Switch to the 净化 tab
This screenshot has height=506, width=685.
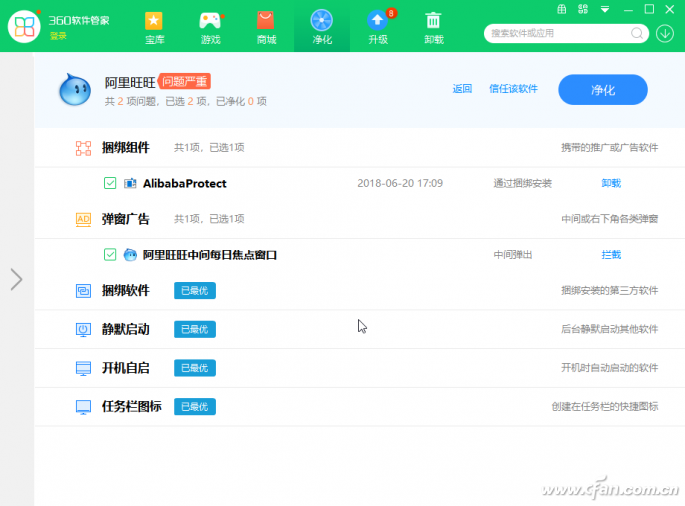[322, 28]
